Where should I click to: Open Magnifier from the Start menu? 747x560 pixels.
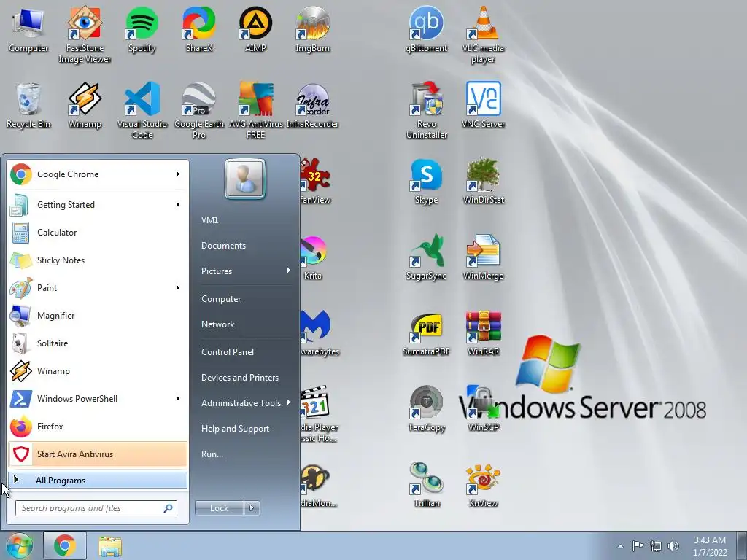click(98, 315)
